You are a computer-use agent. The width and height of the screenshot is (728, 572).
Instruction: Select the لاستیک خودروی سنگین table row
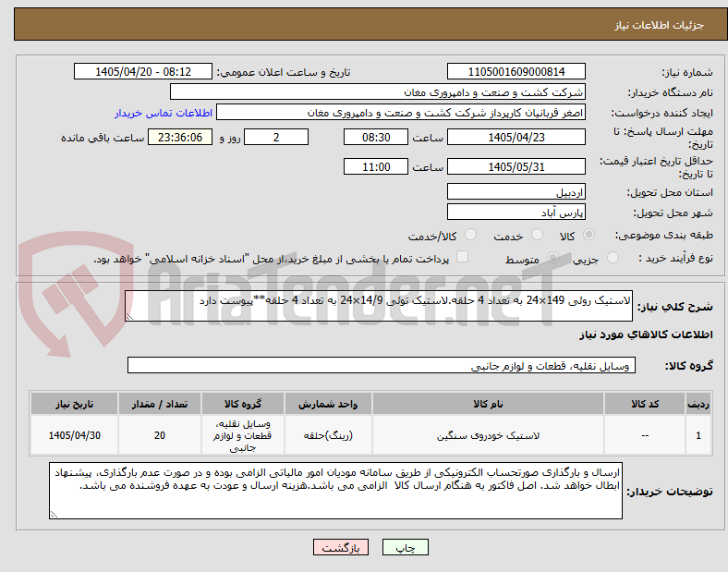(371, 435)
